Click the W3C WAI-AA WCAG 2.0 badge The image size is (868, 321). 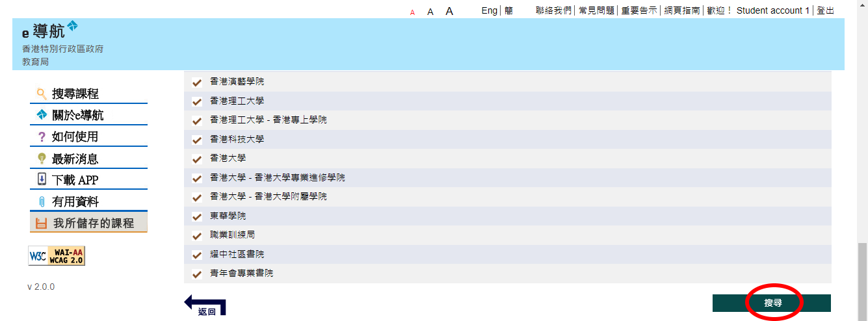click(x=57, y=256)
